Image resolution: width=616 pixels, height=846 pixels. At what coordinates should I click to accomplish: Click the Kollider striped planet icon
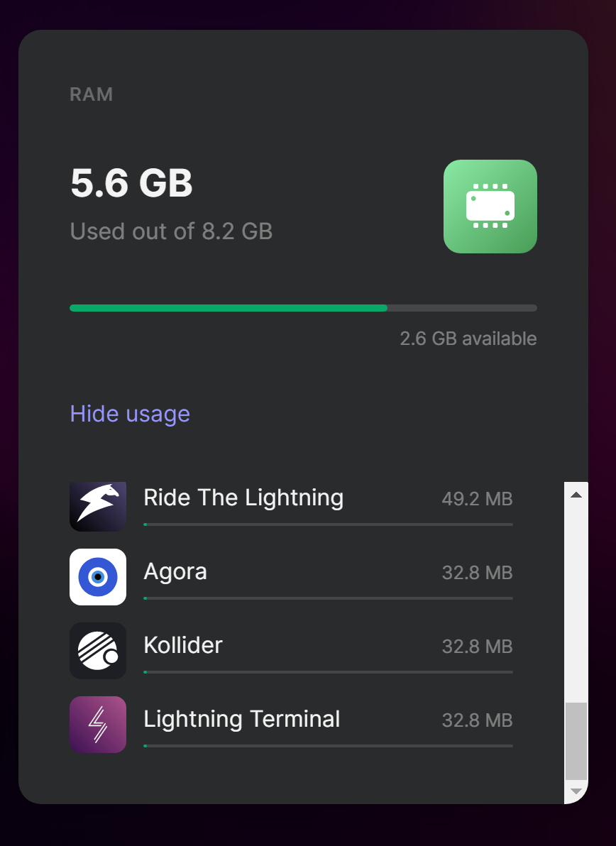coord(98,651)
